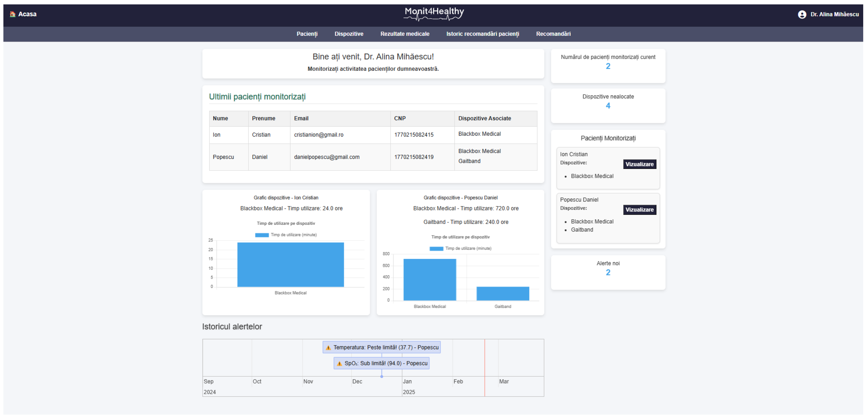Image resolution: width=868 pixels, height=419 pixels.
Task: Go to Rezultate medicale page
Action: tap(405, 34)
